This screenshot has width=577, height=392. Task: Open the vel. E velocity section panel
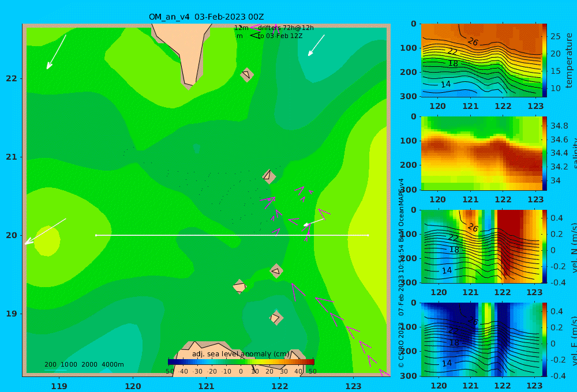pyautogui.click(x=482, y=340)
